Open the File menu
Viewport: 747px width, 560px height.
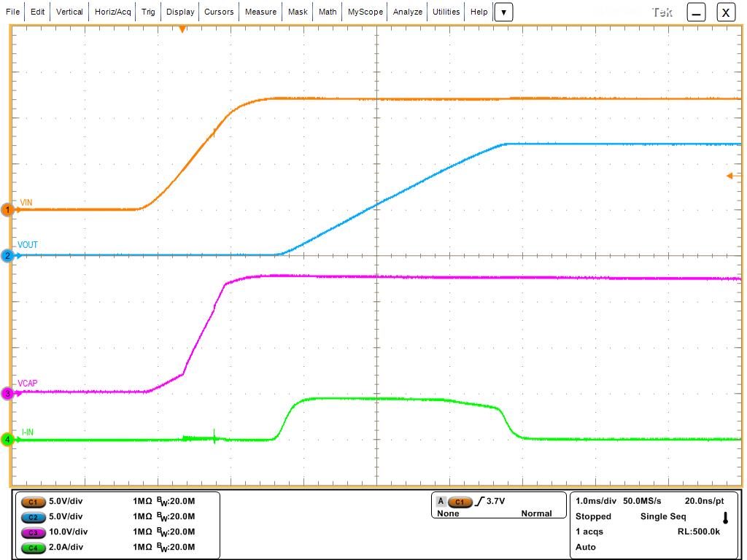click(12, 12)
